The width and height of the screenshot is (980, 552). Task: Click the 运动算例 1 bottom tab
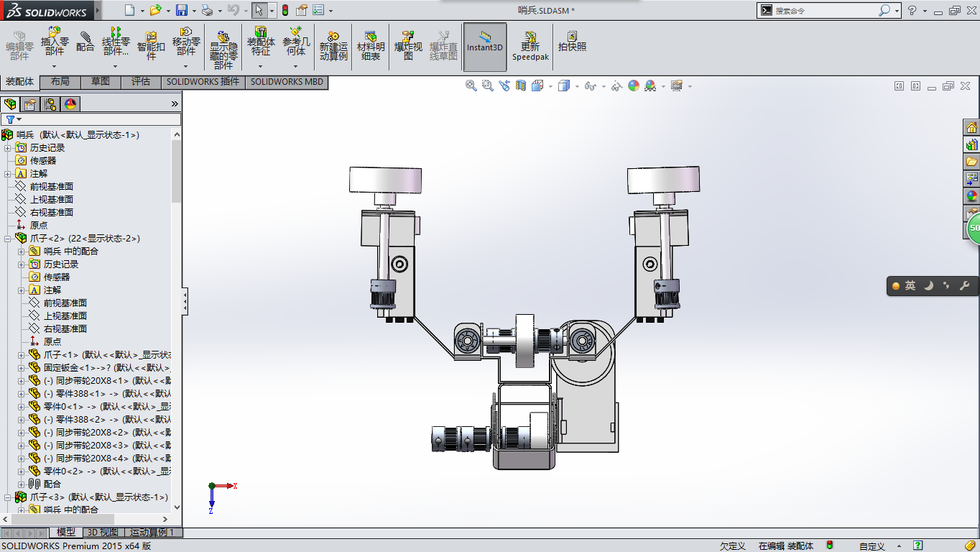tap(152, 533)
